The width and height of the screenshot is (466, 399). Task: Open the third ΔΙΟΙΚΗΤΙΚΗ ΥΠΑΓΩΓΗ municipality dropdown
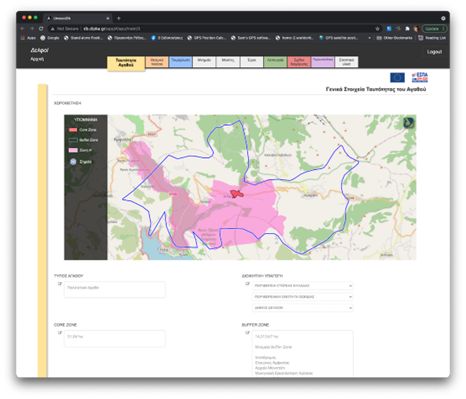[x=303, y=308]
